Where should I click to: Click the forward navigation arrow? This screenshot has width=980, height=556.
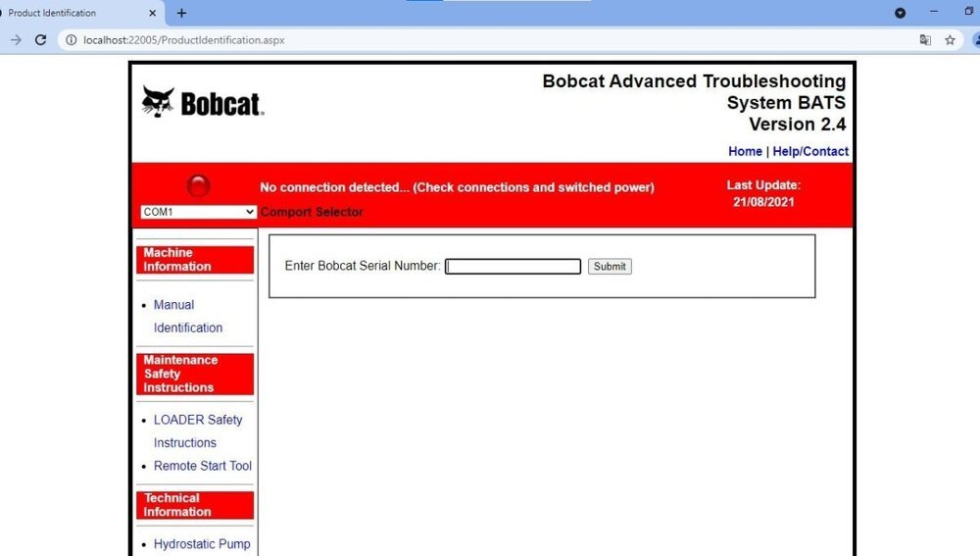(x=16, y=40)
